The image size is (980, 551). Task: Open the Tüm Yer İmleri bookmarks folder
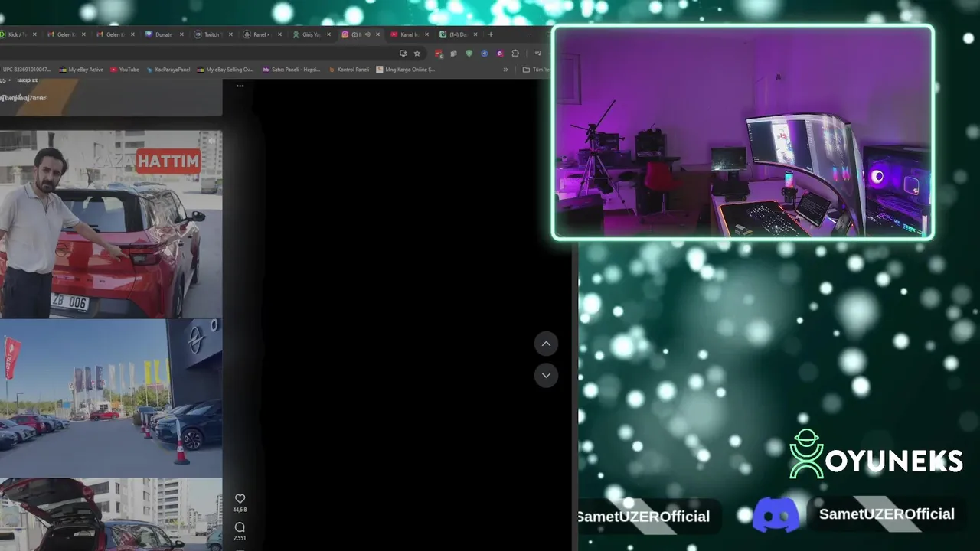pos(536,70)
